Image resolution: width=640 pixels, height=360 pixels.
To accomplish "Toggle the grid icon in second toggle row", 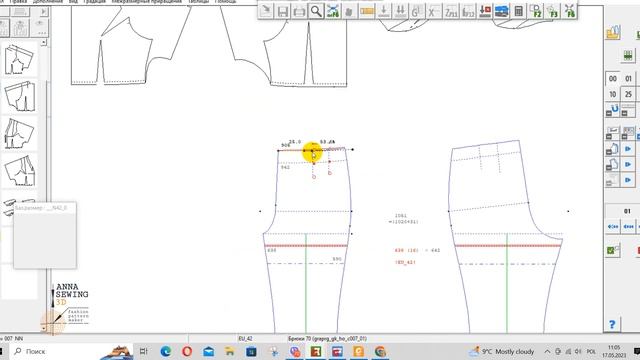I will tap(628, 133).
